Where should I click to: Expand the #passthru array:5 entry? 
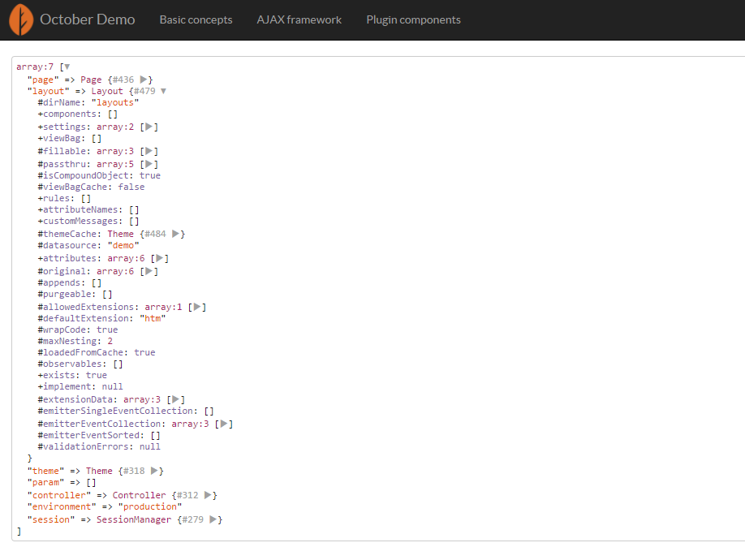149,164
